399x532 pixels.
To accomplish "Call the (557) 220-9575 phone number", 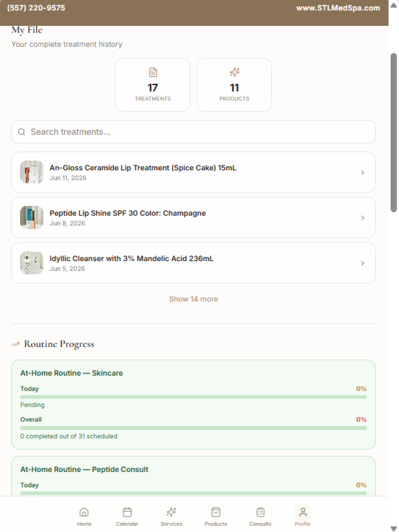I will click(36, 8).
